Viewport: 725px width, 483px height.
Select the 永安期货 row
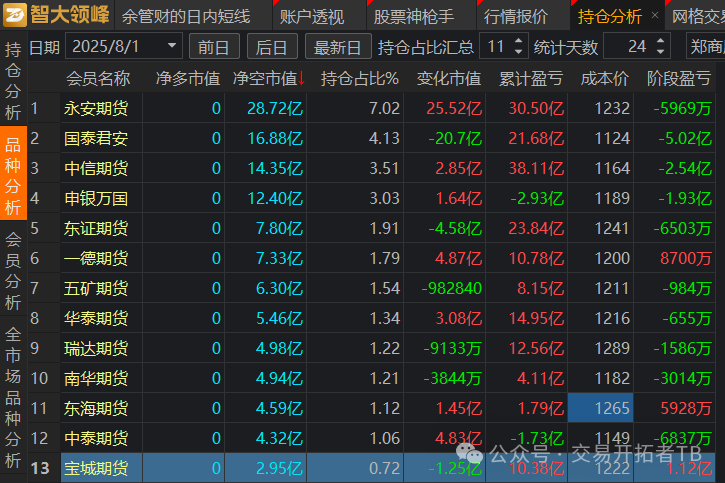click(x=372, y=108)
